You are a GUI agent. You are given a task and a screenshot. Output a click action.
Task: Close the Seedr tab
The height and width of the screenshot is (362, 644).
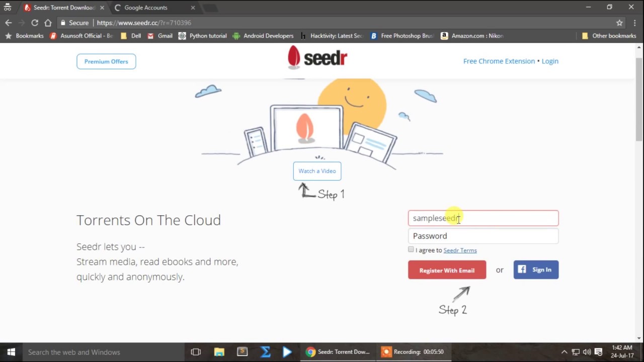pyautogui.click(x=101, y=8)
